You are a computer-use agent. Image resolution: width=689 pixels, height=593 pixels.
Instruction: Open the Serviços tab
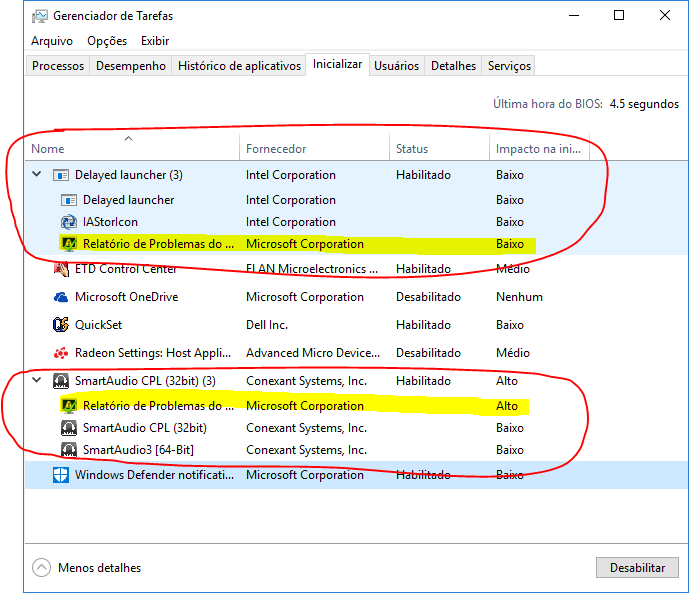coord(509,66)
